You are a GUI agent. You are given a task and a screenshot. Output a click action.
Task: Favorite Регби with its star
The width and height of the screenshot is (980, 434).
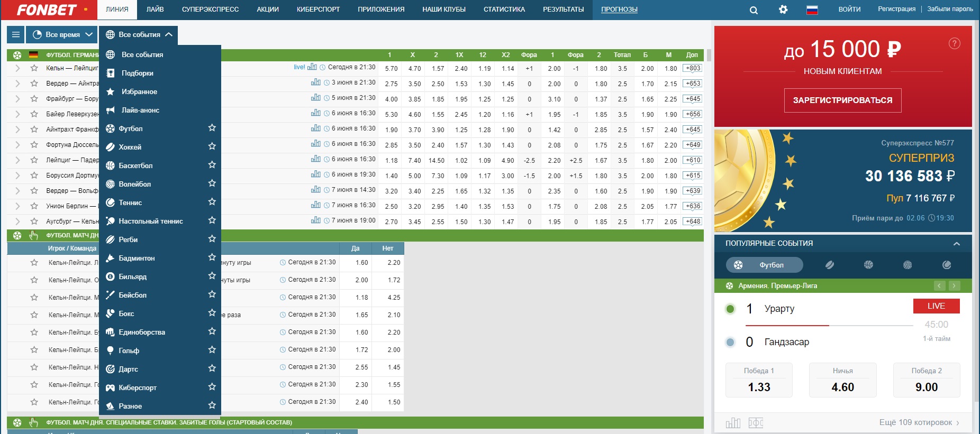tap(212, 239)
